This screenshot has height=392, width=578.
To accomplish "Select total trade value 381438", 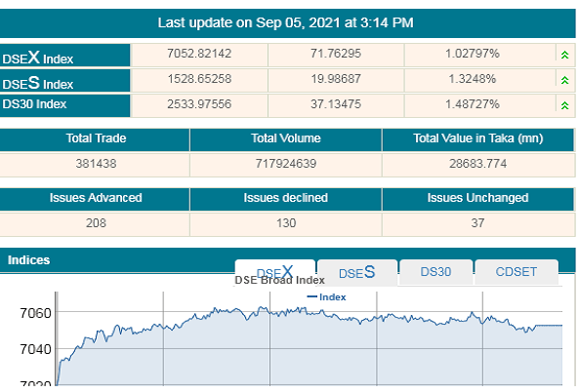I will [x=96, y=164].
